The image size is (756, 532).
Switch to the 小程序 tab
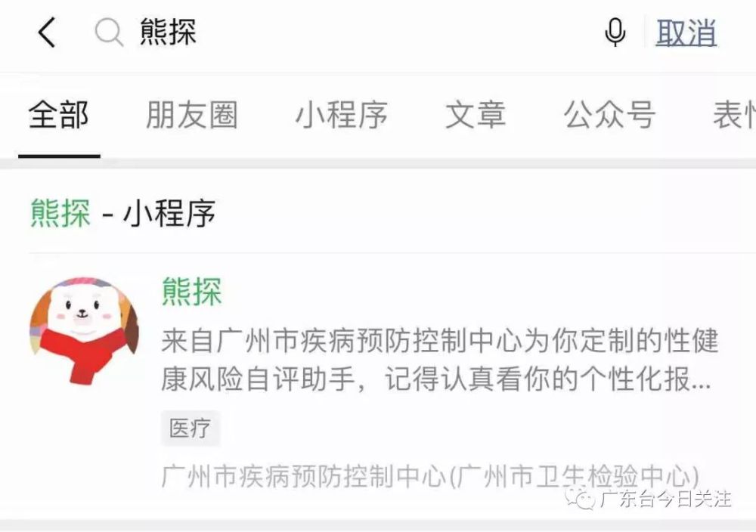(342, 115)
